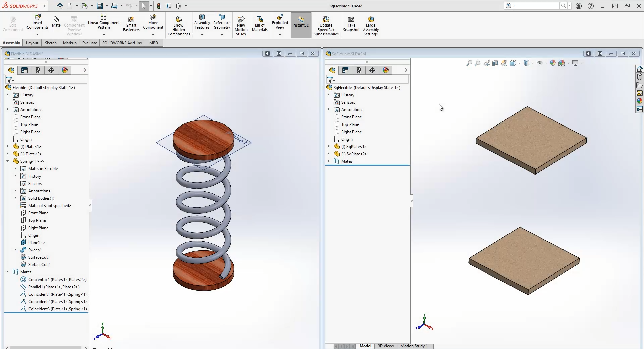This screenshot has height=349, width=644.
Task: Open the Options gear icon
Action: click(179, 6)
